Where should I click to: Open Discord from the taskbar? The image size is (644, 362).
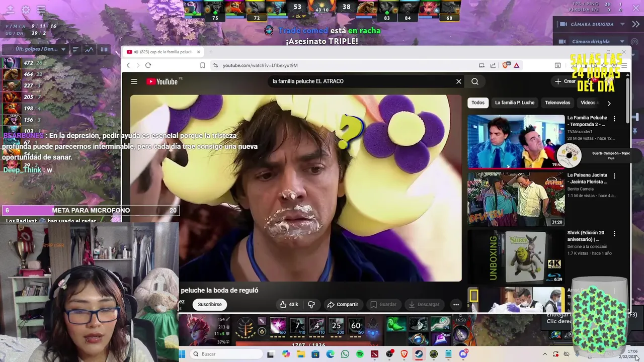coord(463,354)
